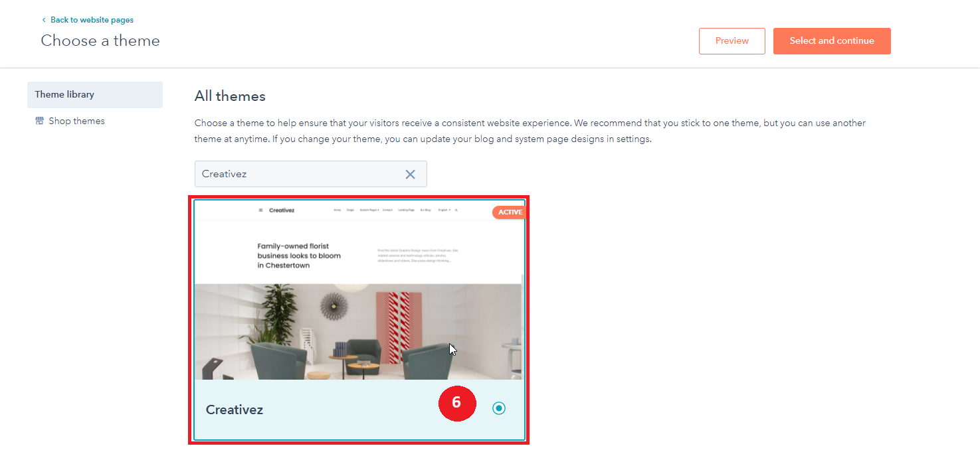Expand the System Pages dropdown in preview

pyautogui.click(x=369, y=210)
